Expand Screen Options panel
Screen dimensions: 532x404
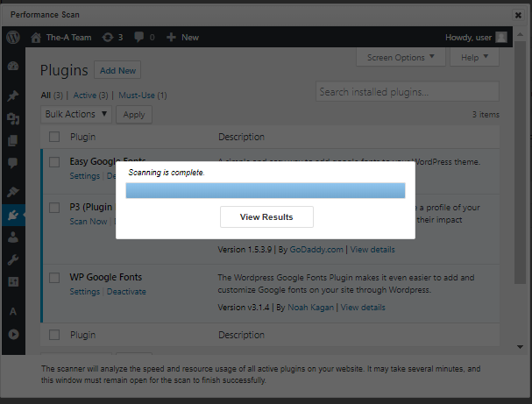(401, 57)
